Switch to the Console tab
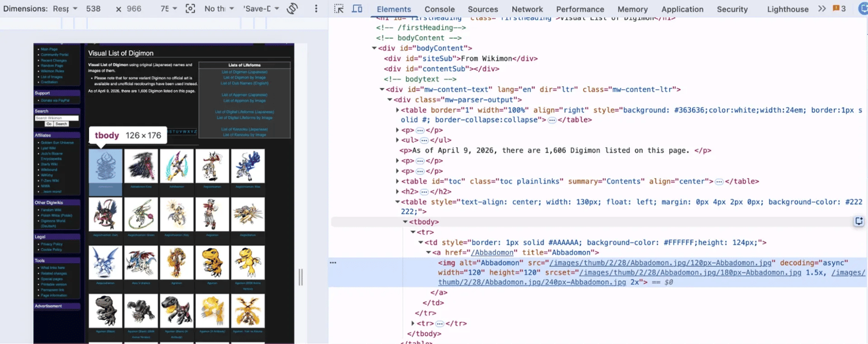This screenshot has width=868, height=344. [x=439, y=9]
